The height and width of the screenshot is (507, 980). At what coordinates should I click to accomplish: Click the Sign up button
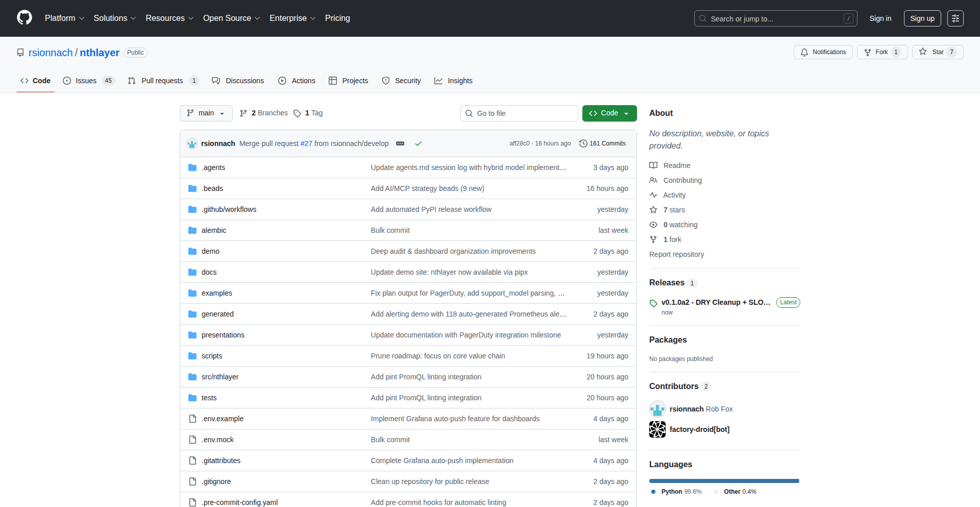coord(922,18)
